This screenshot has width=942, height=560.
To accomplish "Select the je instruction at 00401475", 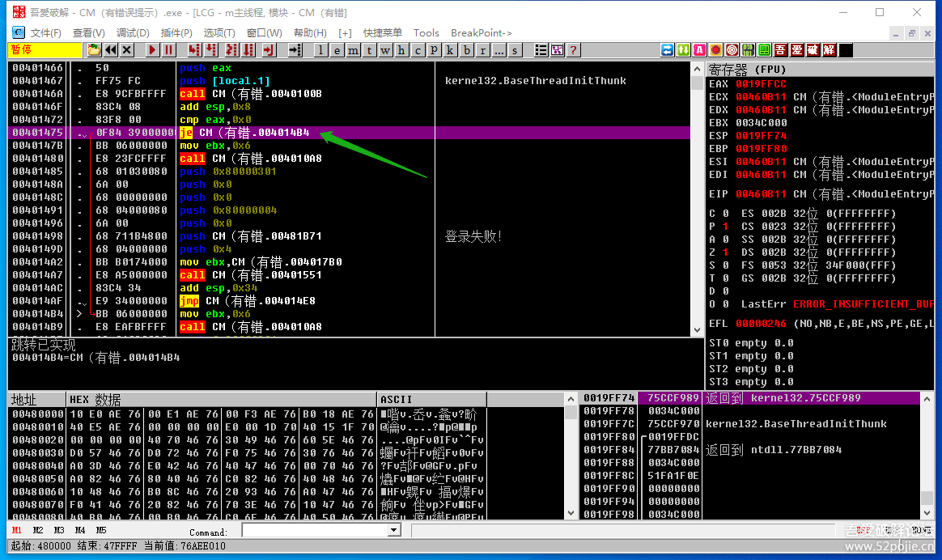I will 243,133.
